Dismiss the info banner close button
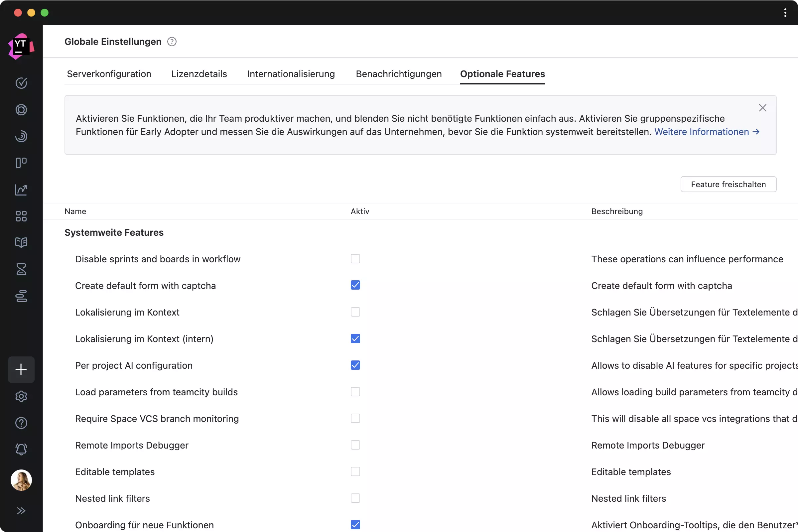798x532 pixels. pos(762,107)
